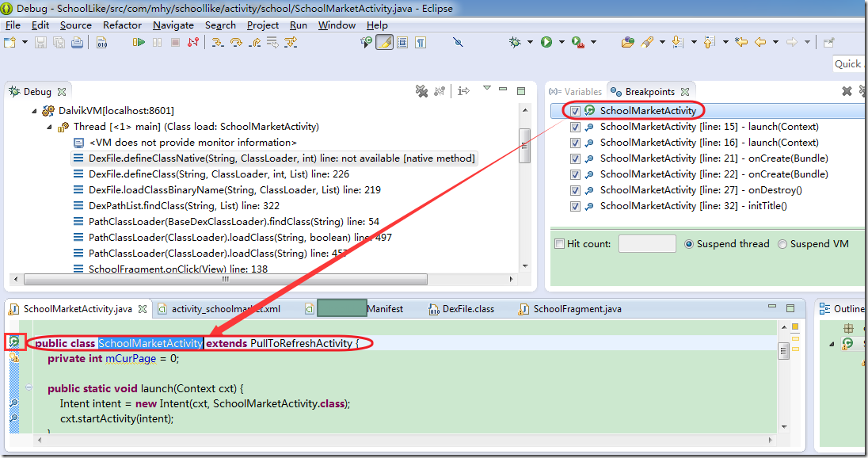The height and width of the screenshot is (458, 868).
Task: Toggle Block Selection Mode icon
Action: point(402,42)
